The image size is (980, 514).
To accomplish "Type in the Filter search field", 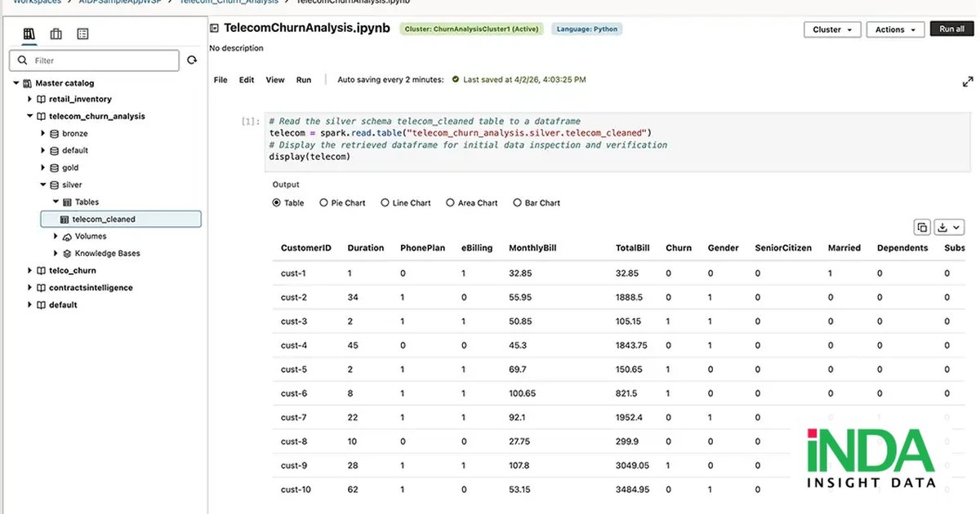I will (94, 60).
